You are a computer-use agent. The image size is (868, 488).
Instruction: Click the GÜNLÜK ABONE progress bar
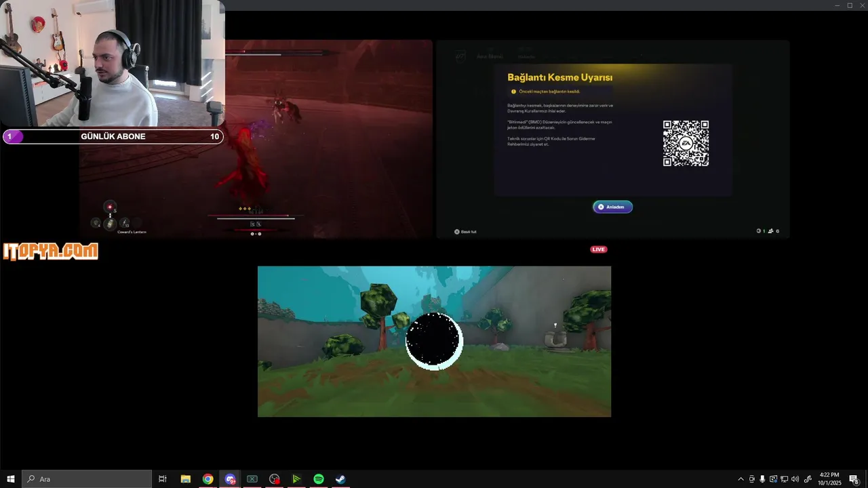coord(113,136)
